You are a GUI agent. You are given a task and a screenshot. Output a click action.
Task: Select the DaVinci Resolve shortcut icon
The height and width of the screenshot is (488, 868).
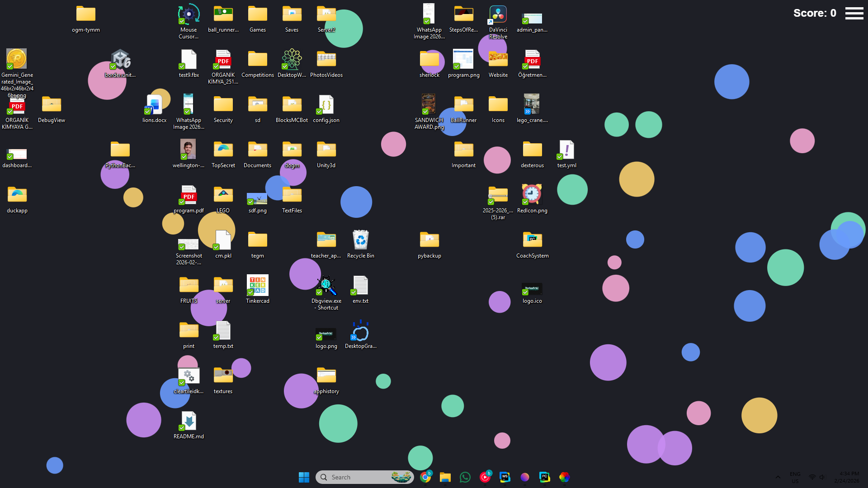498,14
